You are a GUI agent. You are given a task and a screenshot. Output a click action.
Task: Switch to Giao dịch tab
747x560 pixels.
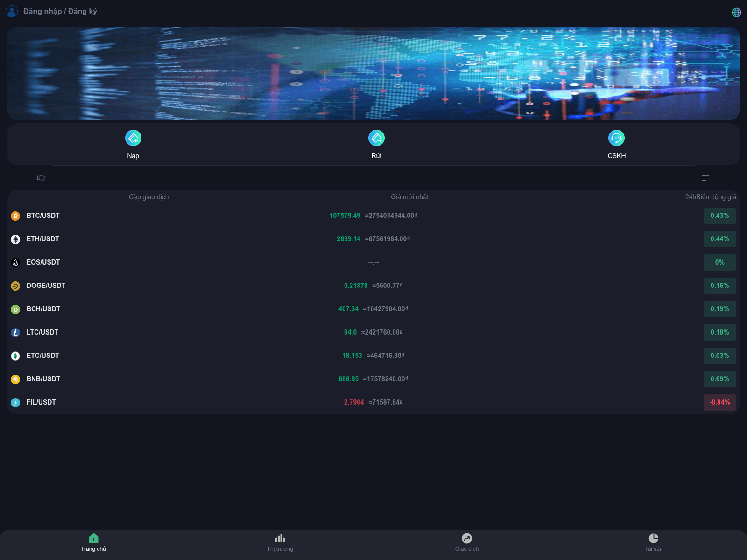(467, 542)
